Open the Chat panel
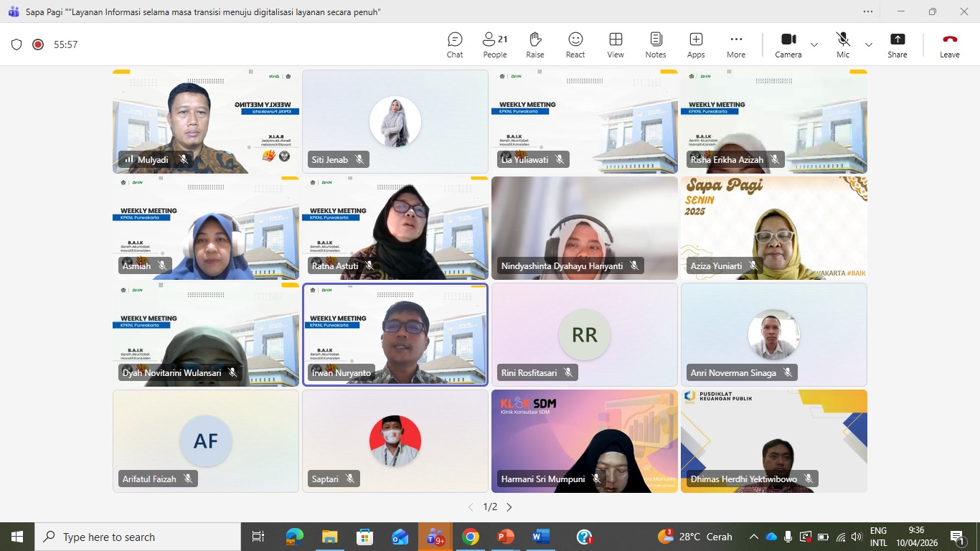This screenshot has height=551, width=980. click(455, 44)
